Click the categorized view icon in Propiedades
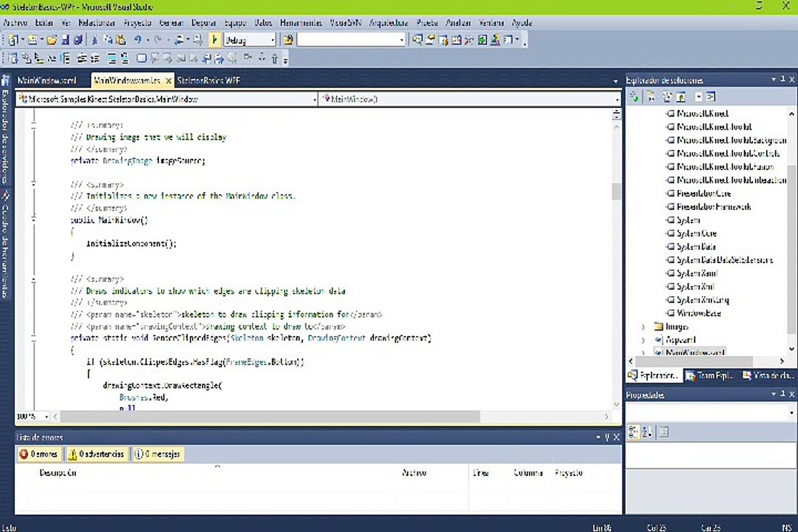The height and width of the screenshot is (532, 798). point(633,432)
